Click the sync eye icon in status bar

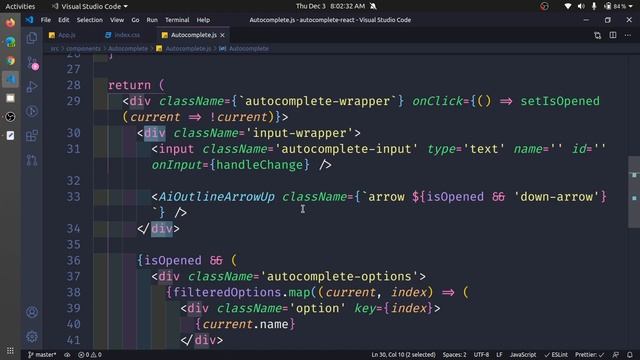pos(67,355)
